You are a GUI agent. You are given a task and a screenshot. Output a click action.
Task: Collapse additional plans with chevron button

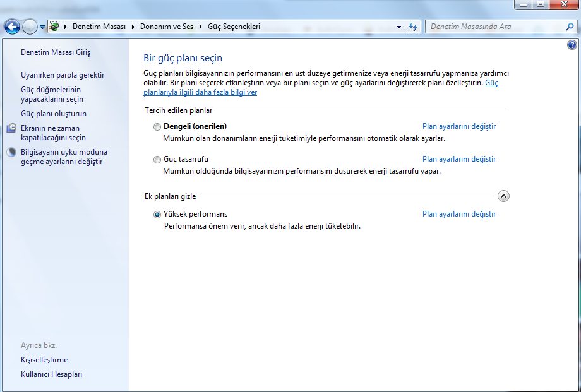click(503, 196)
